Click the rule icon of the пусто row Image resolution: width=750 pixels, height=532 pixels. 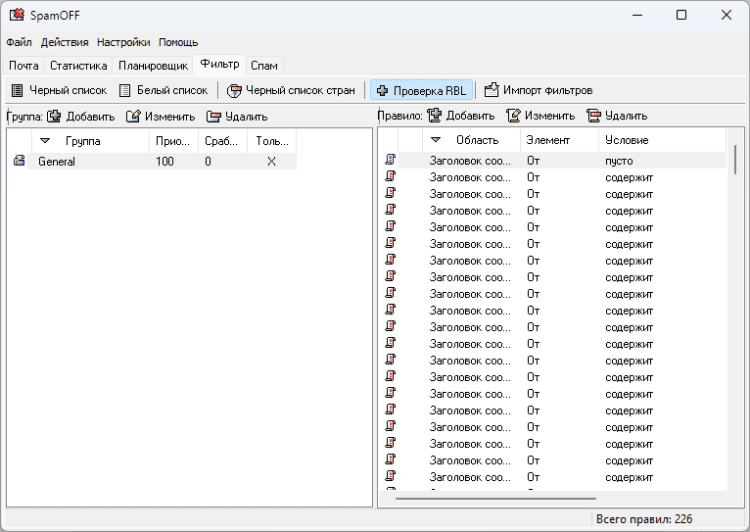click(x=390, y=160)
